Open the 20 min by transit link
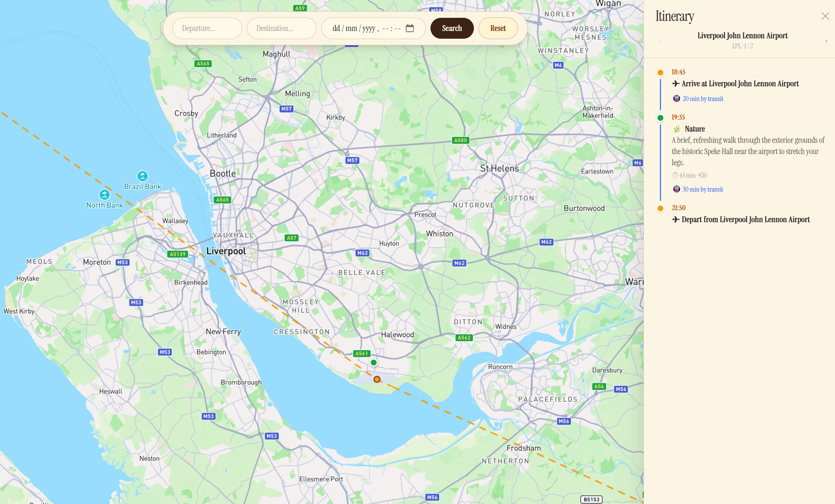Viewport: 835px width, 504px height. [702, 99]
